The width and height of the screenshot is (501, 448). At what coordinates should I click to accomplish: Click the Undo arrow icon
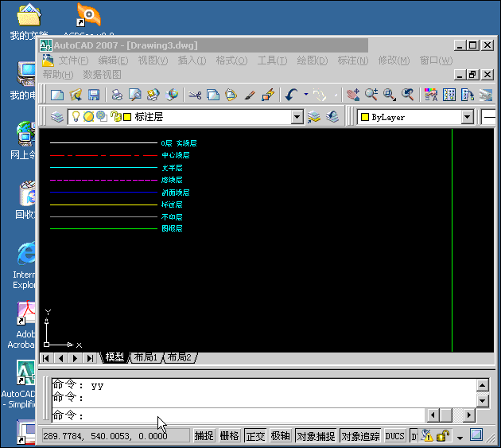(x=291, y=95)
